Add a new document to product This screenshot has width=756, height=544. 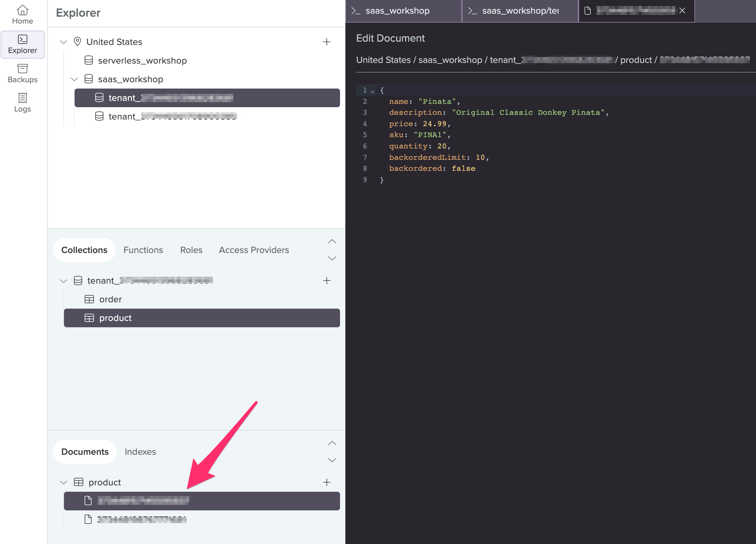coord(327,482)
